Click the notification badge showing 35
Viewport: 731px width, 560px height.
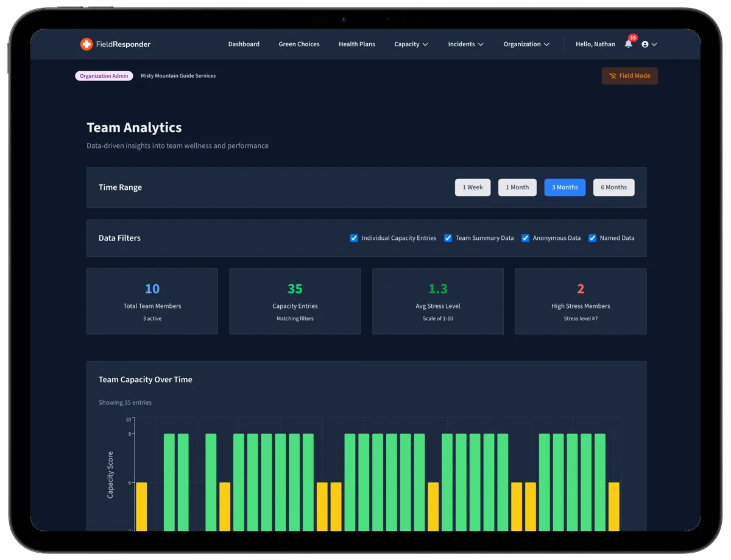(634, 38)
